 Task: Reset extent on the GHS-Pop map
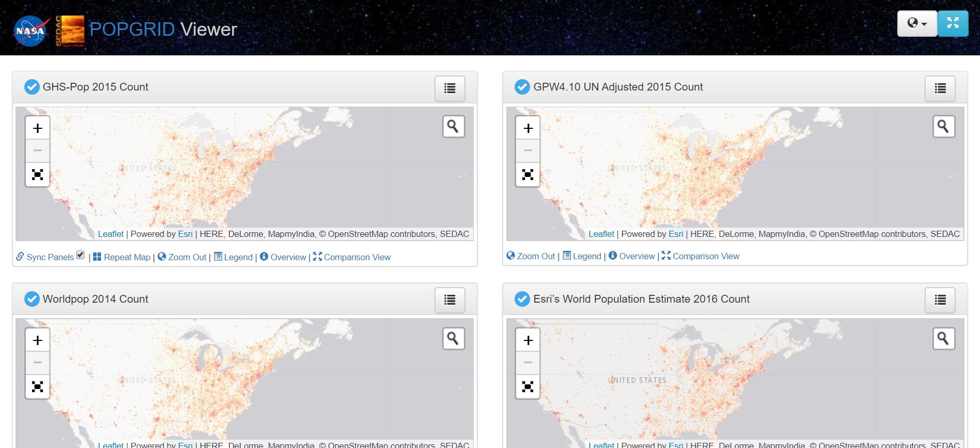[38, 174]
